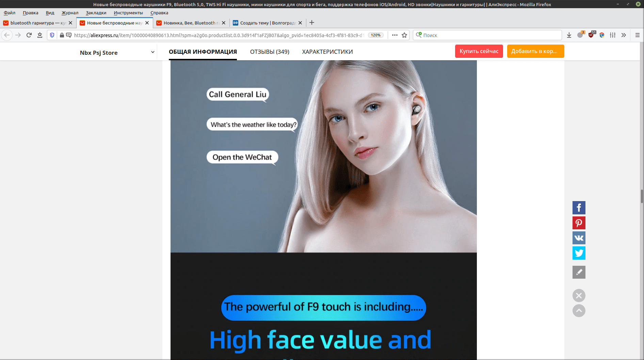Add the item to cart with orange button

pos(535,51)
